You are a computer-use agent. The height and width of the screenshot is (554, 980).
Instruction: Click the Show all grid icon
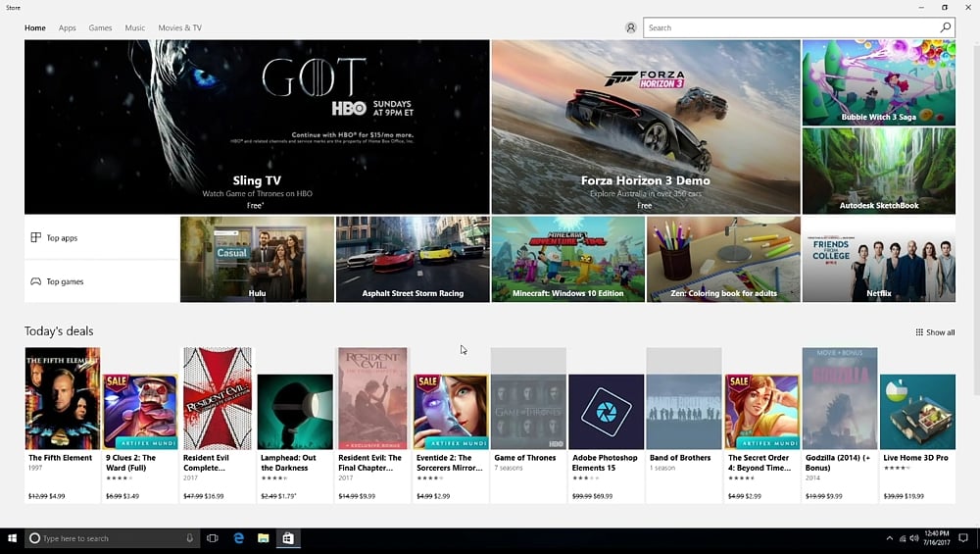tap(919, 332)
